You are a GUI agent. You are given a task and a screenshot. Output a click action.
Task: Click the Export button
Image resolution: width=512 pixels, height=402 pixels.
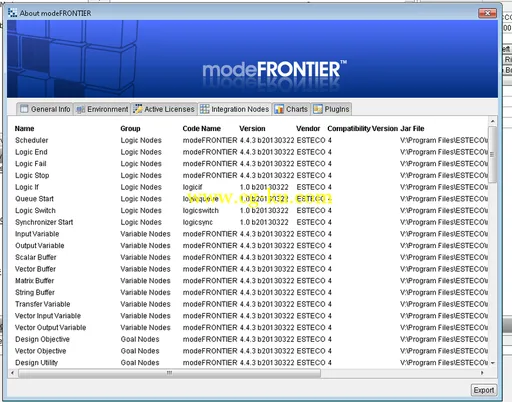pyautogui.click(x=484, y=390)
